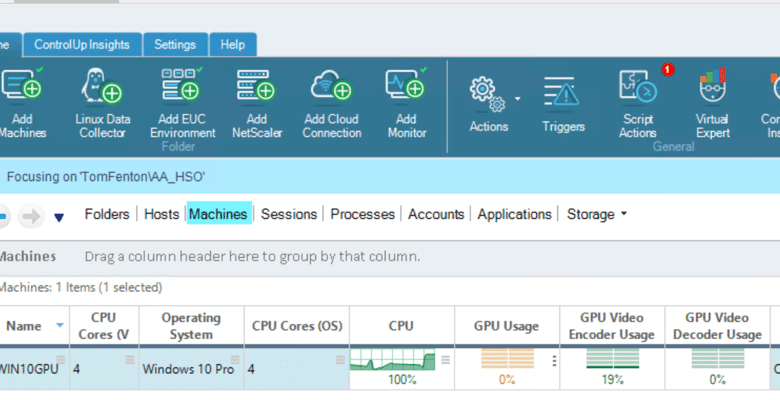Viewport: 780px width, 400px height.
Task: Open the Settings ribbon tab
Action: point(175,45)
